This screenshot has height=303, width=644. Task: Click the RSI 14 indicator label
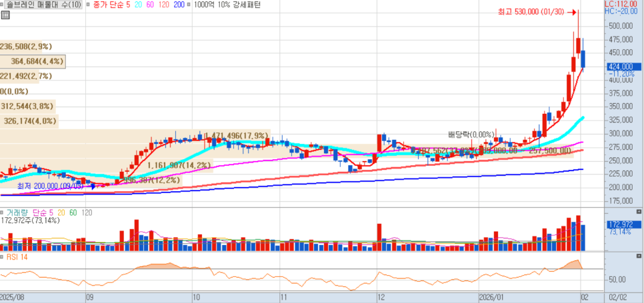click(17, 257)
